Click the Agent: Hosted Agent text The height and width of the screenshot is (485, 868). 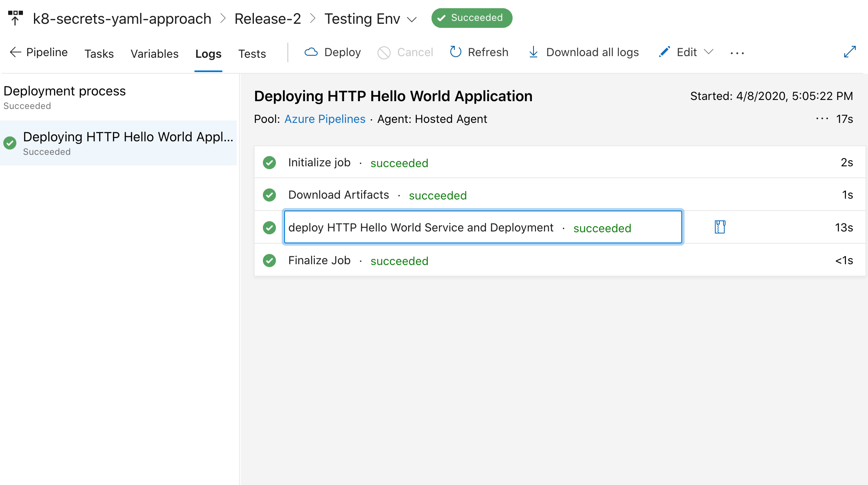pos(432,119)
